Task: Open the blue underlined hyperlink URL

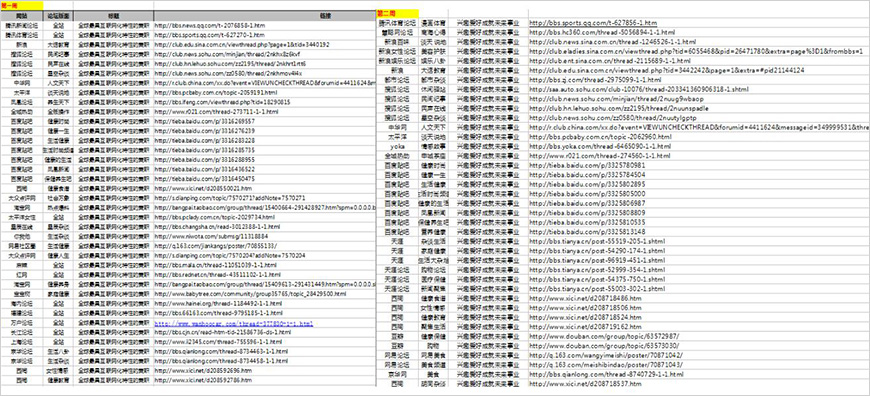Action: click(x=234, y=323)
